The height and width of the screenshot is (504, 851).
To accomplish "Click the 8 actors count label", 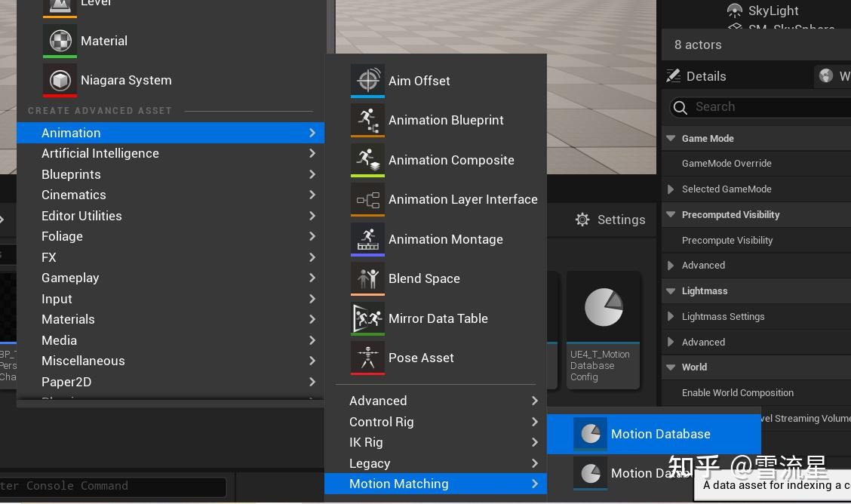I will pos(698,45).
